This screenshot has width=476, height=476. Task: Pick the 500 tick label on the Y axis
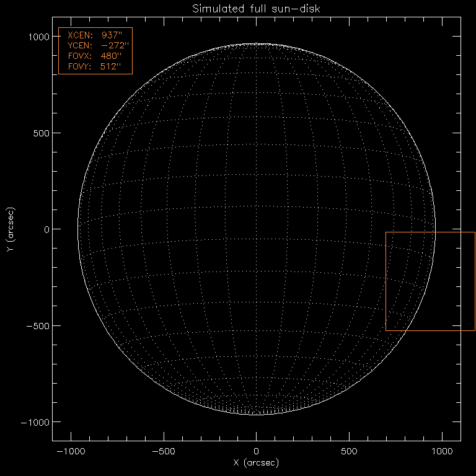40,133
